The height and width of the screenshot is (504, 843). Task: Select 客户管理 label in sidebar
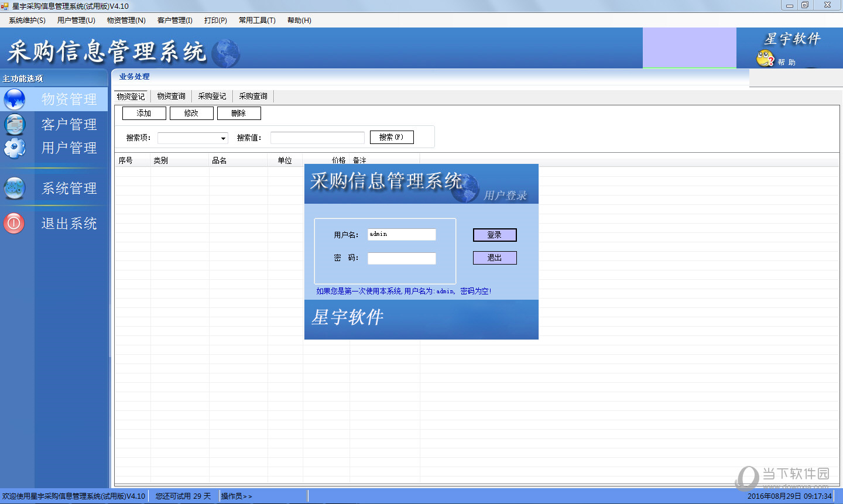click(x=69, y=124)
